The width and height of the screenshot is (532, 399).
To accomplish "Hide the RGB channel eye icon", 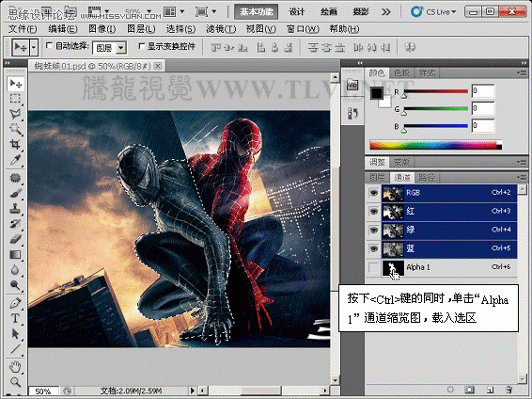I will click(373, 193).
